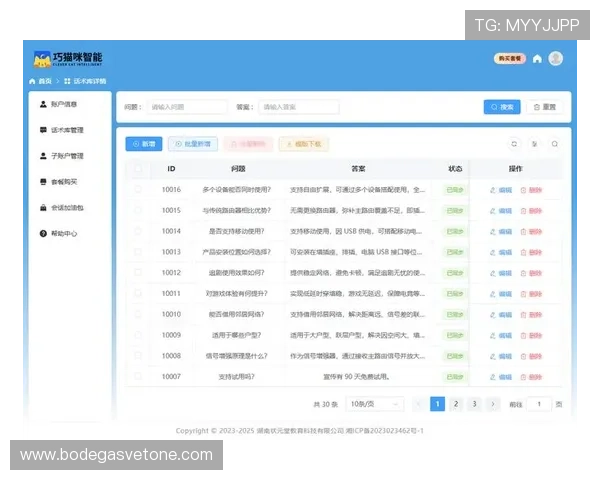Tick the select-all checkbox in the table header

[x=138, y=169]
